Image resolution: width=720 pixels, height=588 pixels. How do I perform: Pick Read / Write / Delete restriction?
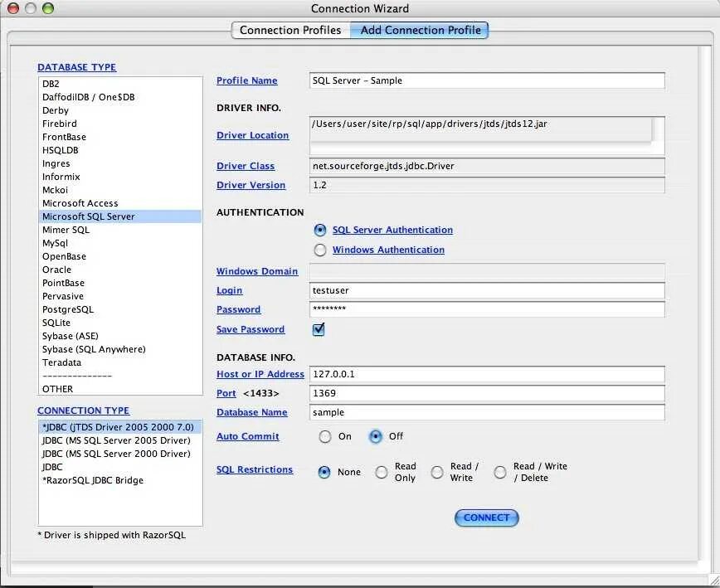[x=500, y=472]
